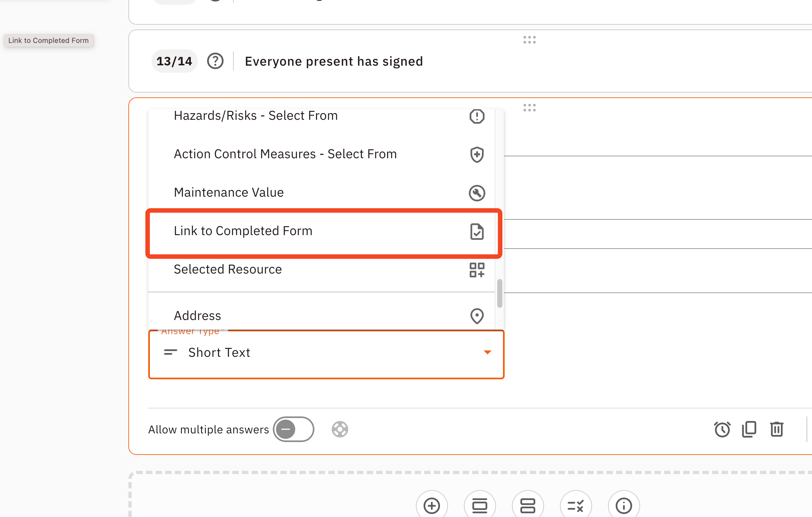This screenshot has height=517, width=812.
Task: Select Link to Completed Form option
Action: tap(324, 231)
